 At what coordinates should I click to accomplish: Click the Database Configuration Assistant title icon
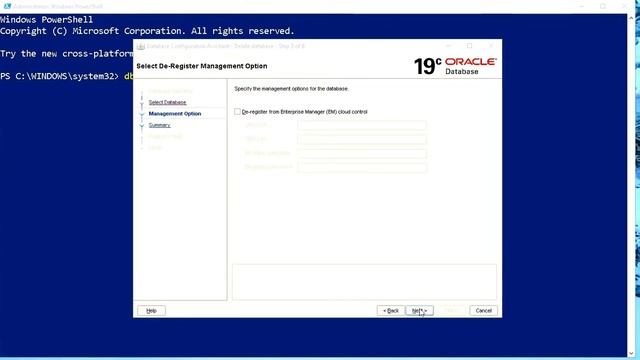click(x=141, y=46)
